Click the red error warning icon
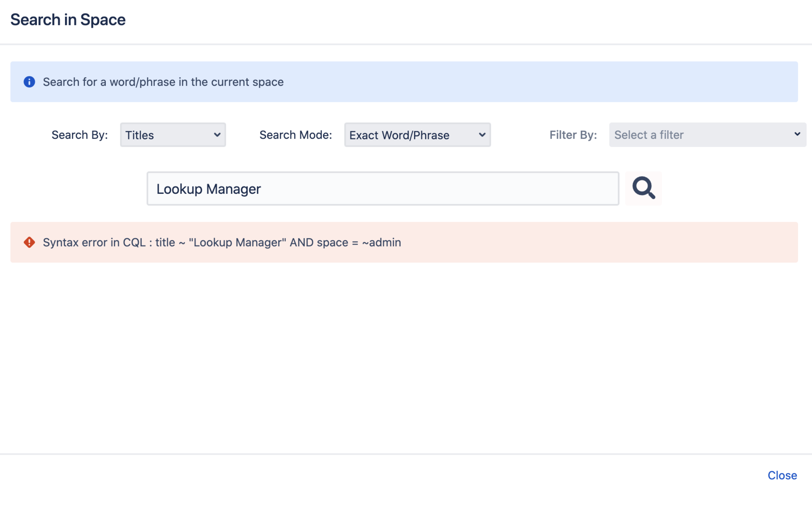The width and height of the screenshot is (812, 522). pos(29,242)
